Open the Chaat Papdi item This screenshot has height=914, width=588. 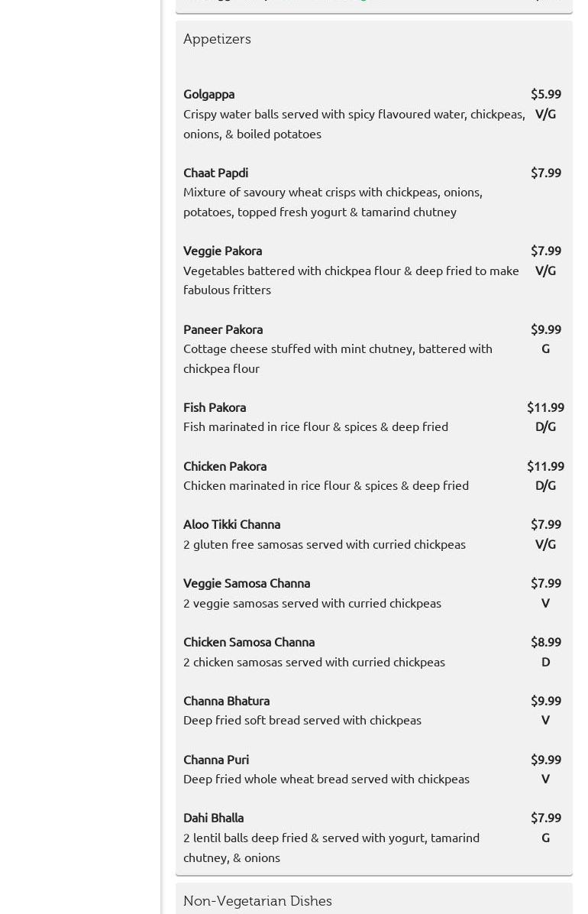215,173
